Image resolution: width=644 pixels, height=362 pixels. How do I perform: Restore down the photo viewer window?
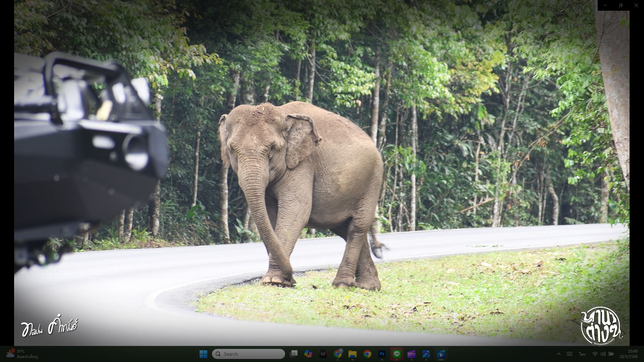point(621,5)
